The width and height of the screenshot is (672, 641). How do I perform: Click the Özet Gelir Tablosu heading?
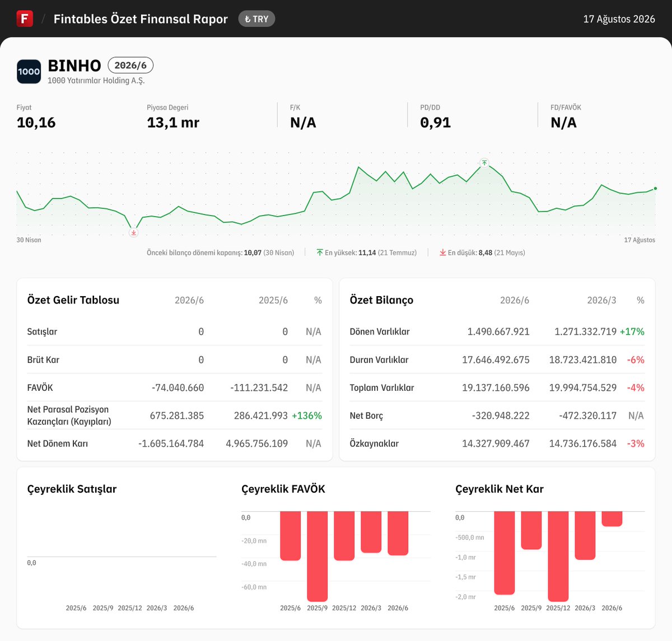(x=73, y=300)
